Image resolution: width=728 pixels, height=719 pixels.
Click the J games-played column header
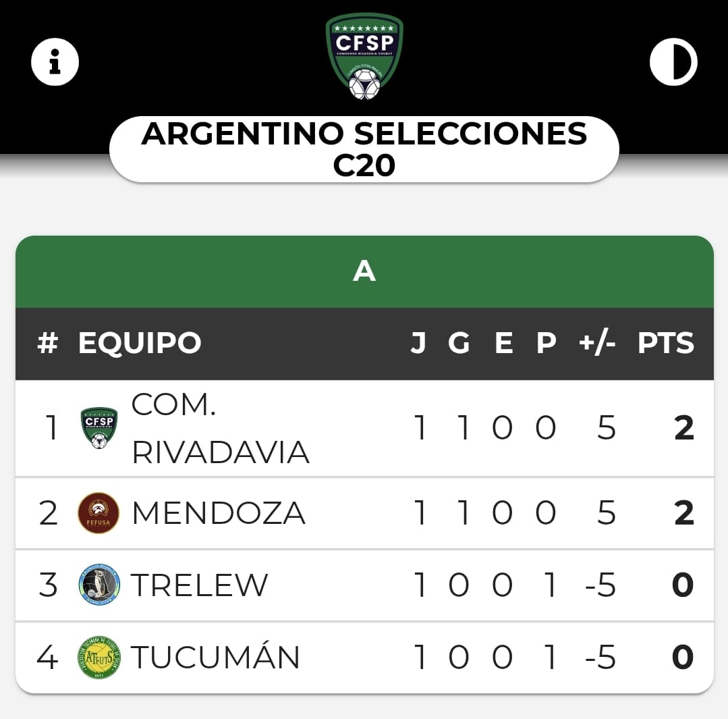click(x=418, y=343)
